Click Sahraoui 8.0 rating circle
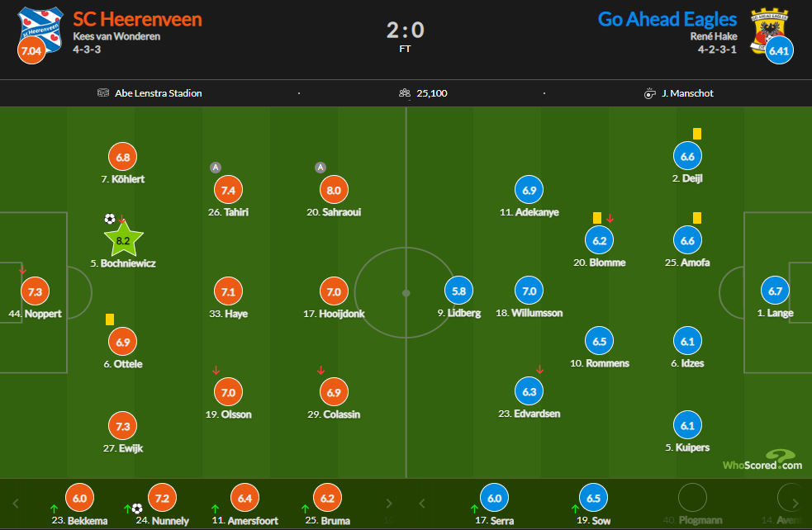 pos(334,190)
